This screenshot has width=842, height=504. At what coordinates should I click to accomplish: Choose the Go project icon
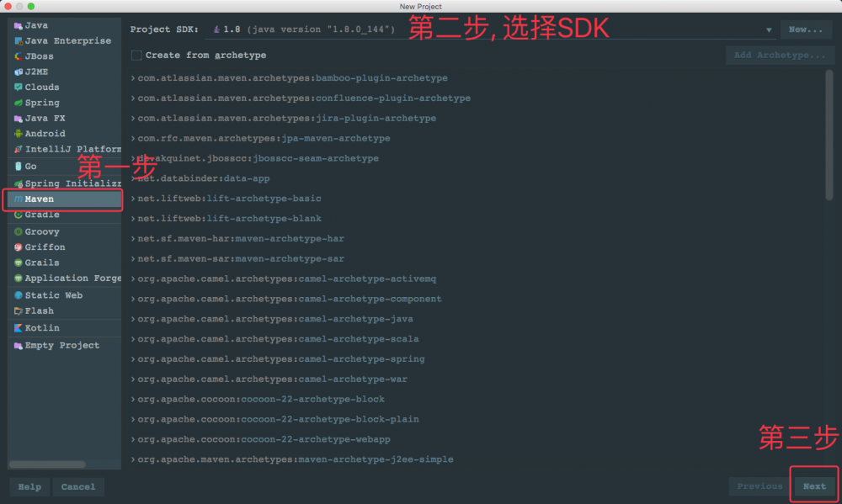(19, 167)
